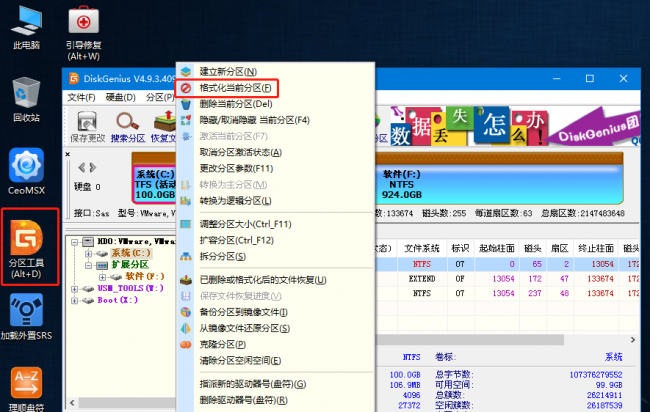Viewport: 650px width, 412px height.
Task: Select 软件(F:) in partition tree
Action: [x=145, y=276]
